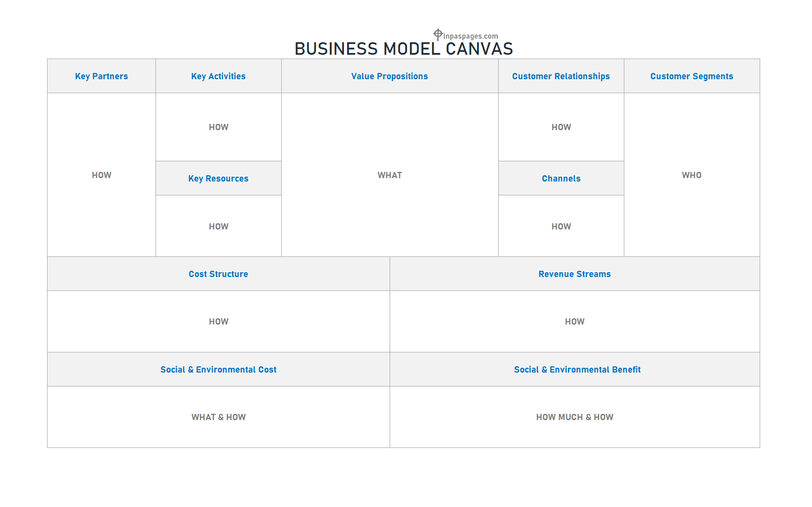Image resolution: width=812 pixels, height=507 pixels.
Task: Click the Social & Environmental Cost header
Action: [218, 369]
